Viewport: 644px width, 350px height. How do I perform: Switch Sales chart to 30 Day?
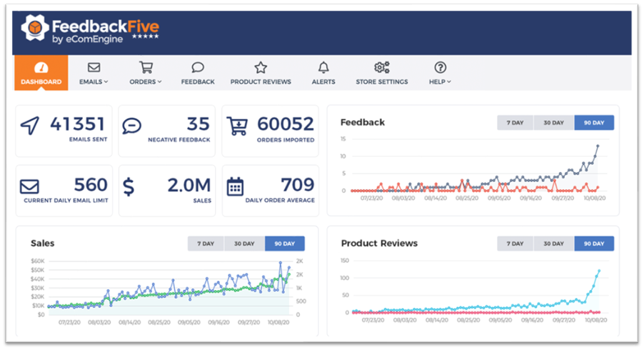(x=244, y=244)
